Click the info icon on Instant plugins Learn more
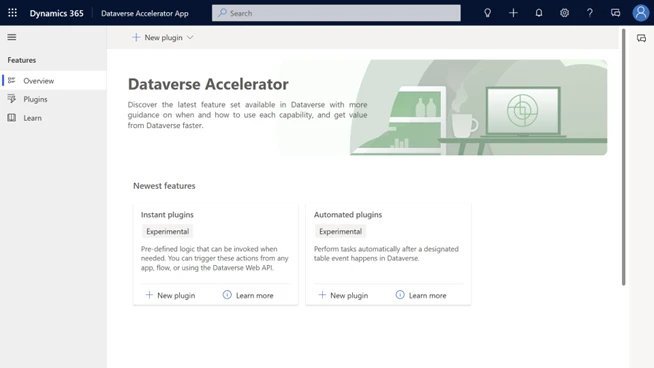Image resolution: width=654 pixels, height=368 pixels. point(227,295)
